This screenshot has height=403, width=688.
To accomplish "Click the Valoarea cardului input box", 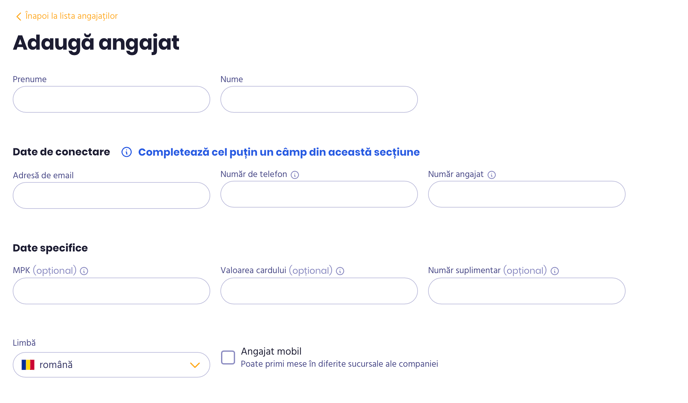I will (x=319, y=291).
